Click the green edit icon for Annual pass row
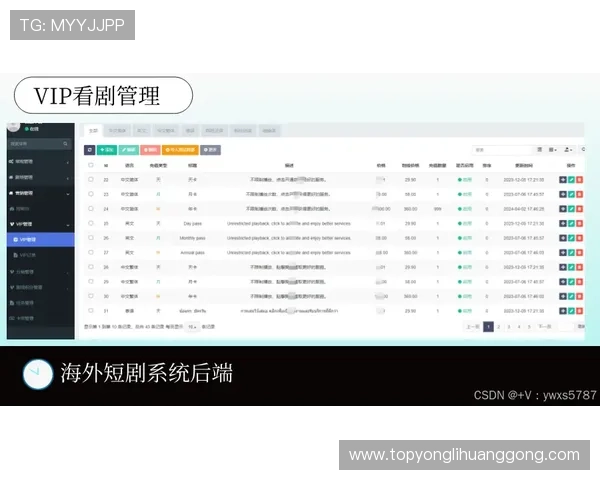Image resolution: width=600 pixels, height=480 pixels. (x=571, y=253)
